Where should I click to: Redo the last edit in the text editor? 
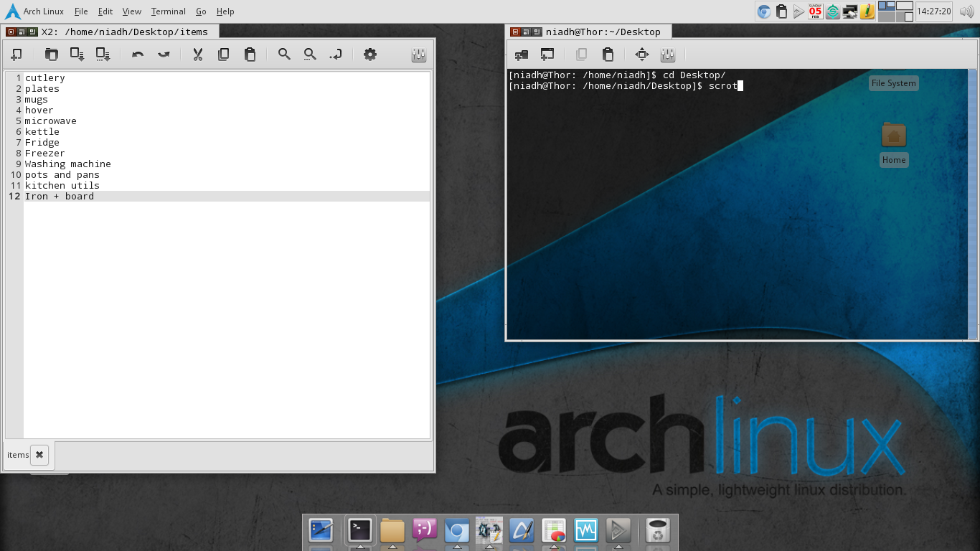164,55
